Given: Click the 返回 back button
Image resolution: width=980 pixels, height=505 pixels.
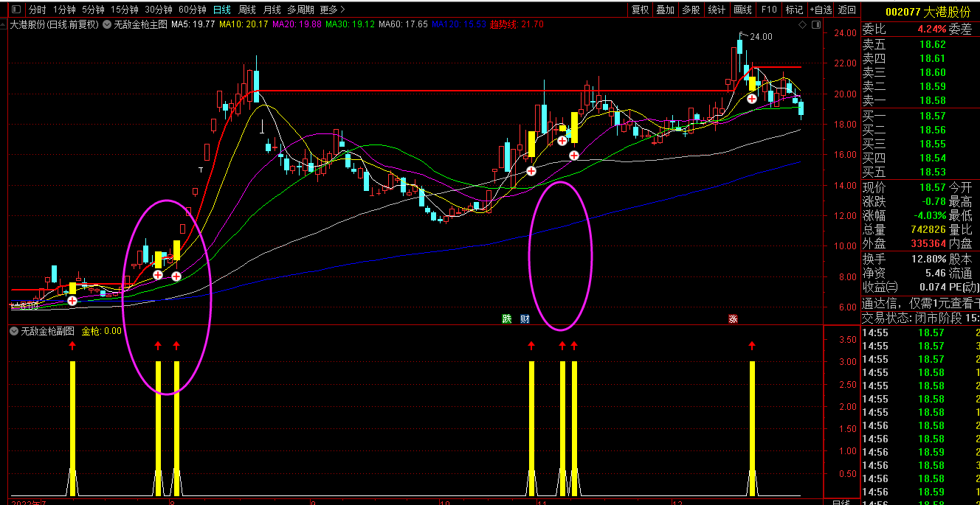Looking at the screenshot, I should 847,10.
